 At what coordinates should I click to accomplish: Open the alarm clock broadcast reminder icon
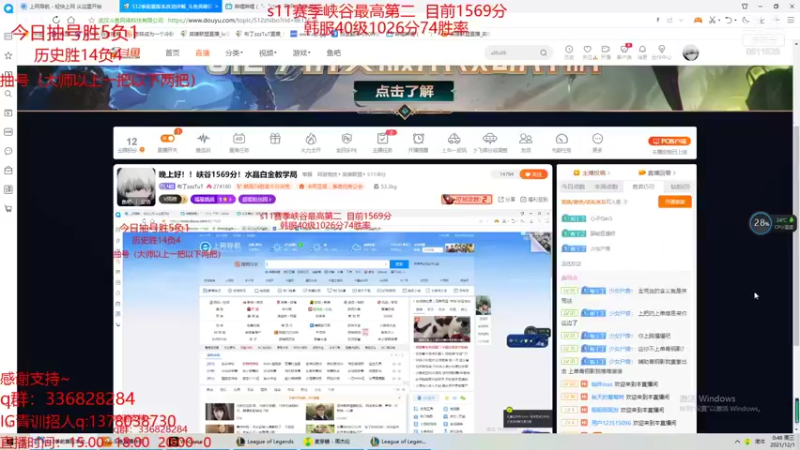click(x=418, y=138)
